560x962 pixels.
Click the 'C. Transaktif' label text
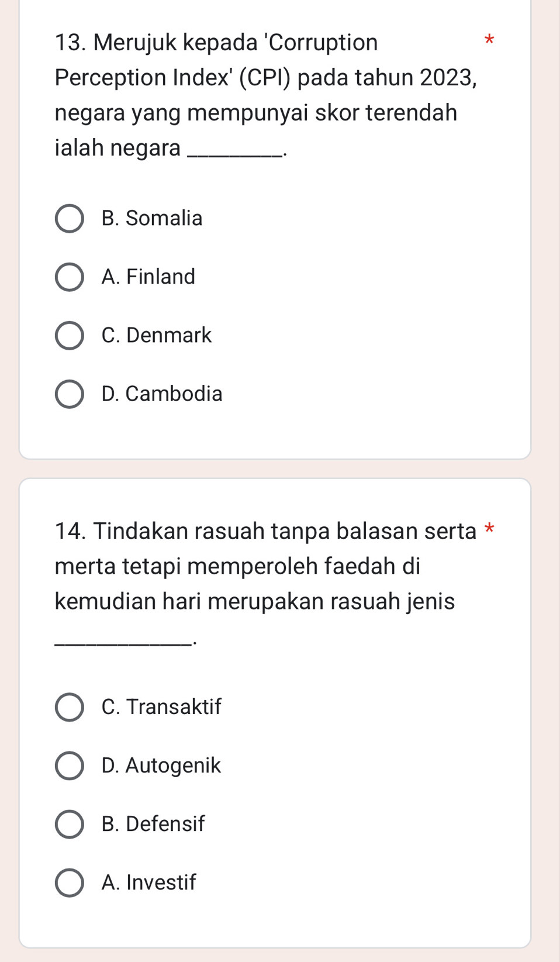[160, 706]
